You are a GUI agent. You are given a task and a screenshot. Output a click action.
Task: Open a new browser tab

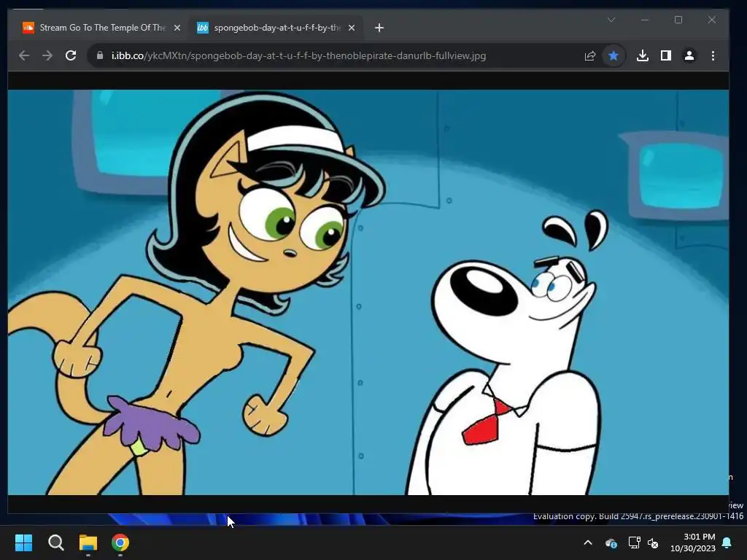click(x=379, y=28)
